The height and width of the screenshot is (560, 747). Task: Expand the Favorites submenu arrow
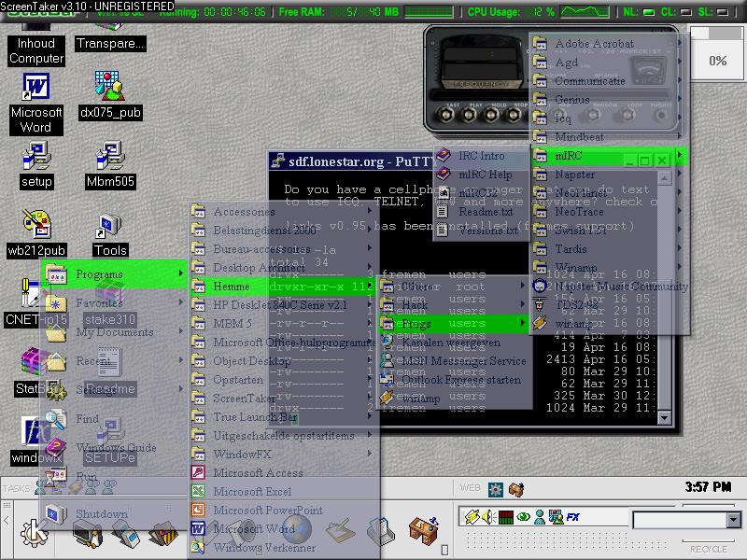[180, 302]
